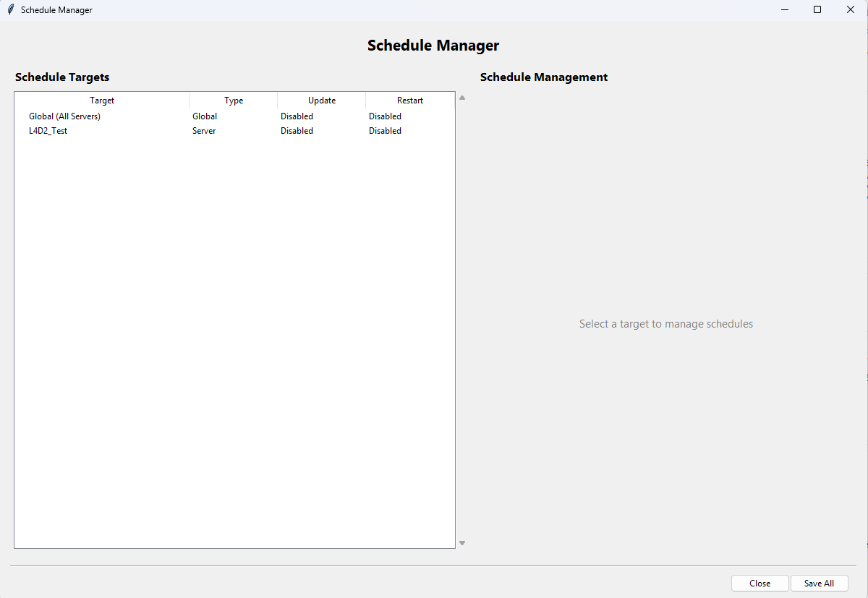Image resolution: width=868 pixels, height=598 pixels.
Task: Click the Update column header
Action: (322, 101)
